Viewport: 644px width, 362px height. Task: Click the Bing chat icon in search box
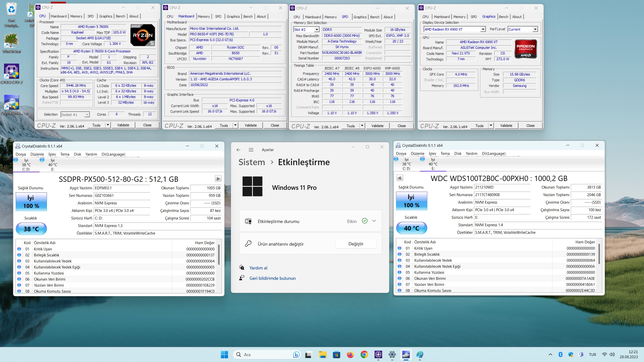pyautogui.click(x=296, y=354)
